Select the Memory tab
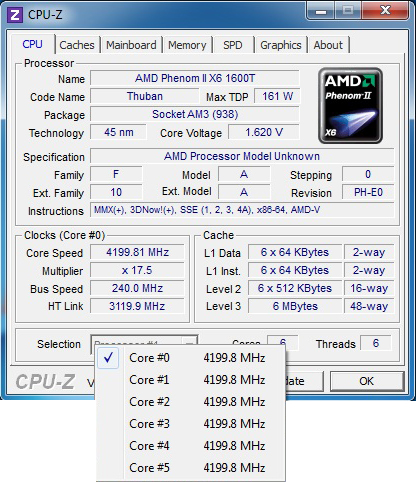 (x=187, y=45)
